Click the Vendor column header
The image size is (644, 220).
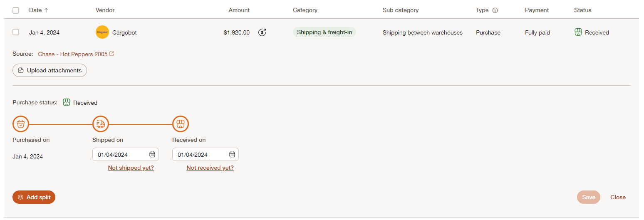105,10
